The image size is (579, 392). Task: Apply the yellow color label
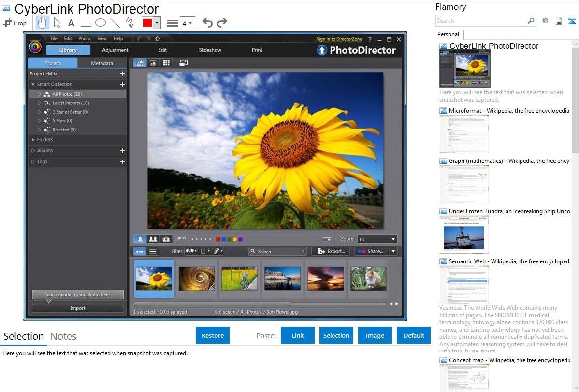234,239
